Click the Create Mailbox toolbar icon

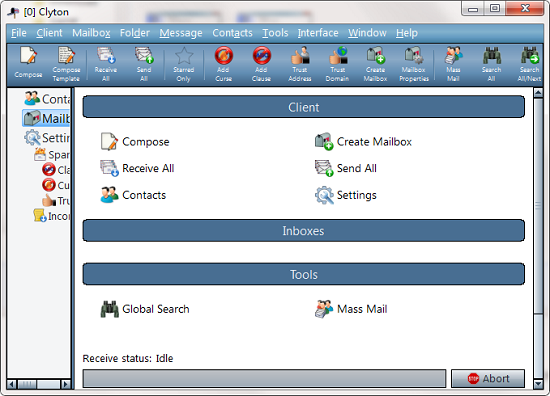click(x=375, y=64)
